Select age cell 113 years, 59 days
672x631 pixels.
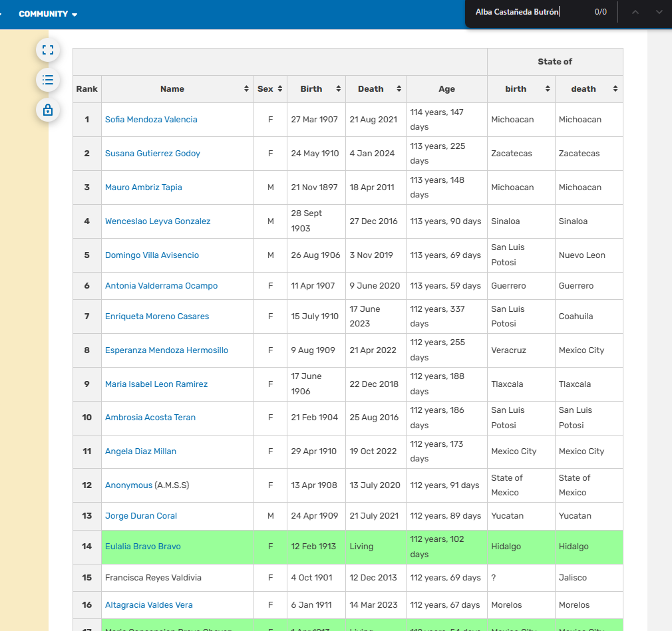tap(446, 286)
